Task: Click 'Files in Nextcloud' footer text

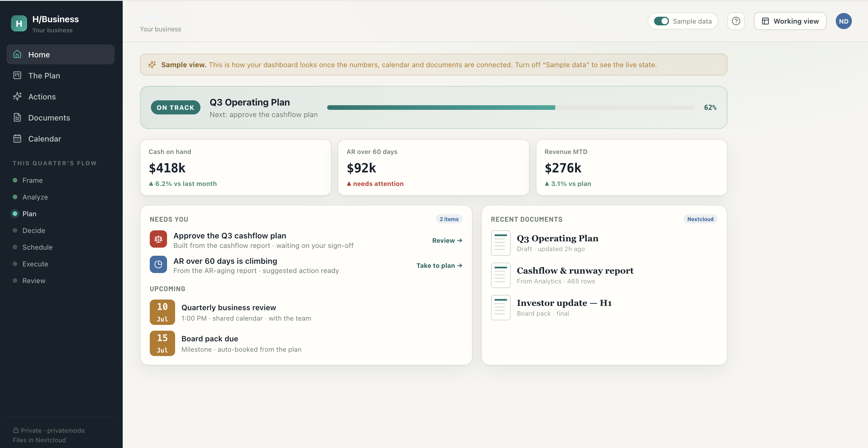Action: 39,440
